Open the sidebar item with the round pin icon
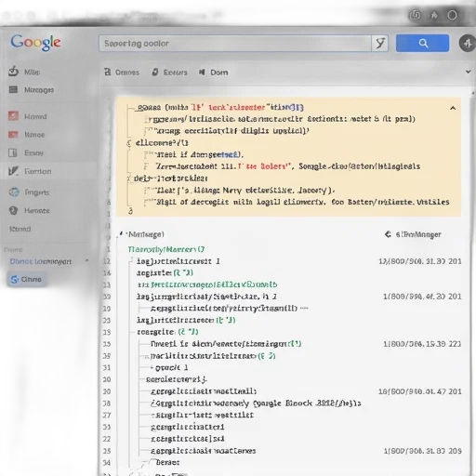 tap(29, 211)
